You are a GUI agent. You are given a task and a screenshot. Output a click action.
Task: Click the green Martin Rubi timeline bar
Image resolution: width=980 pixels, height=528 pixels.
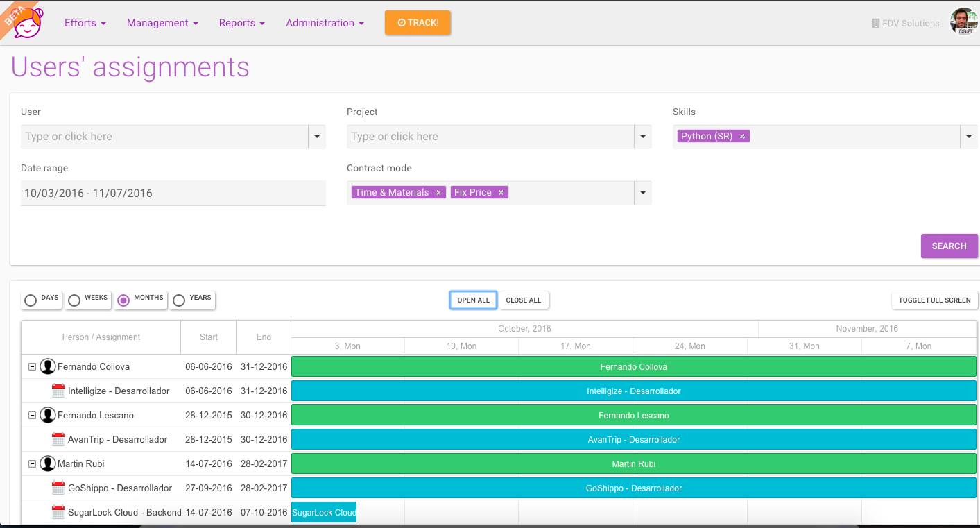(x=634, y=463)
